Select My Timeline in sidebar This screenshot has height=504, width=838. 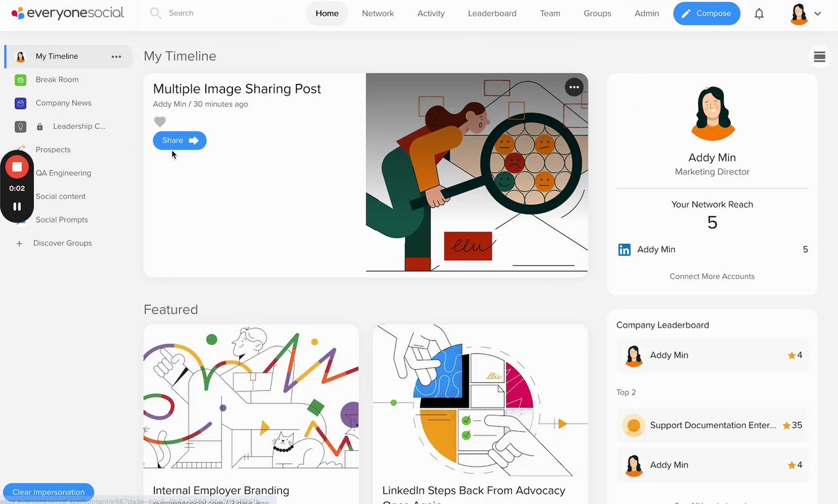[x=68, y=56]
